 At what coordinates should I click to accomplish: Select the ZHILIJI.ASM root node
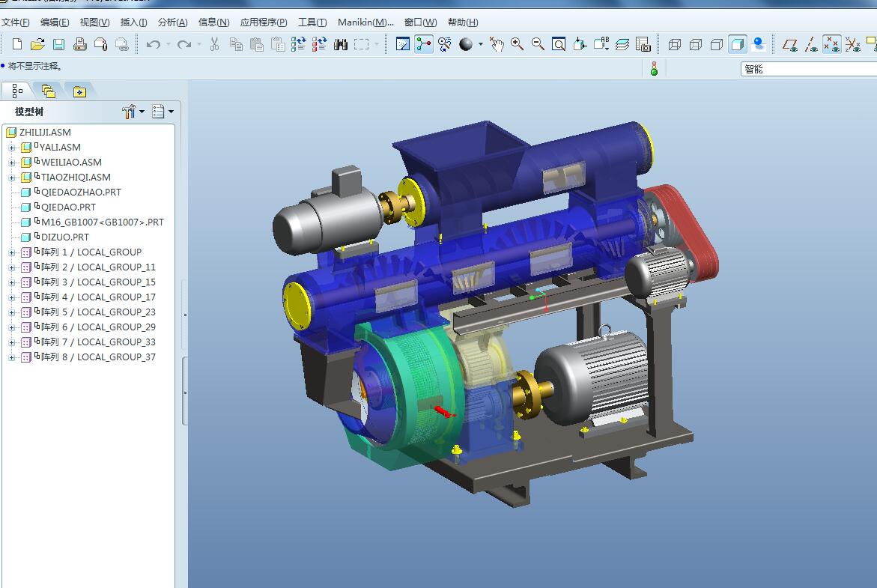click(x=45, y=132)
